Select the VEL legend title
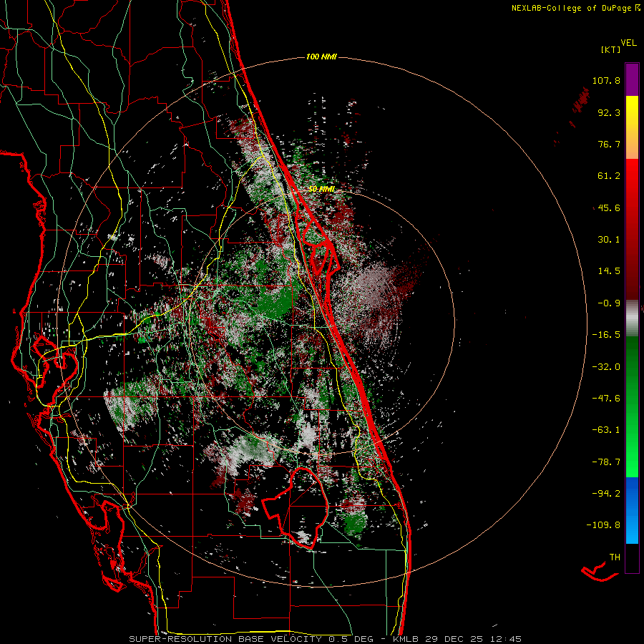 pyautogui.click(x=628, y=43)
